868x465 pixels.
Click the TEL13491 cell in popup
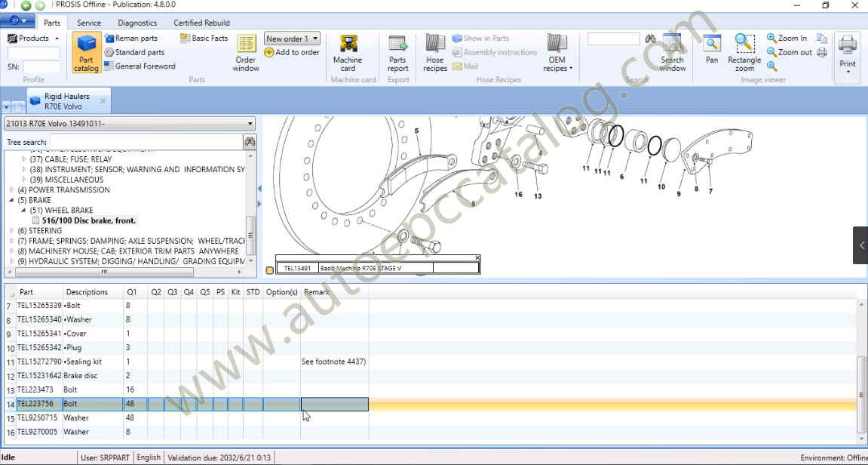coord(297,268)
